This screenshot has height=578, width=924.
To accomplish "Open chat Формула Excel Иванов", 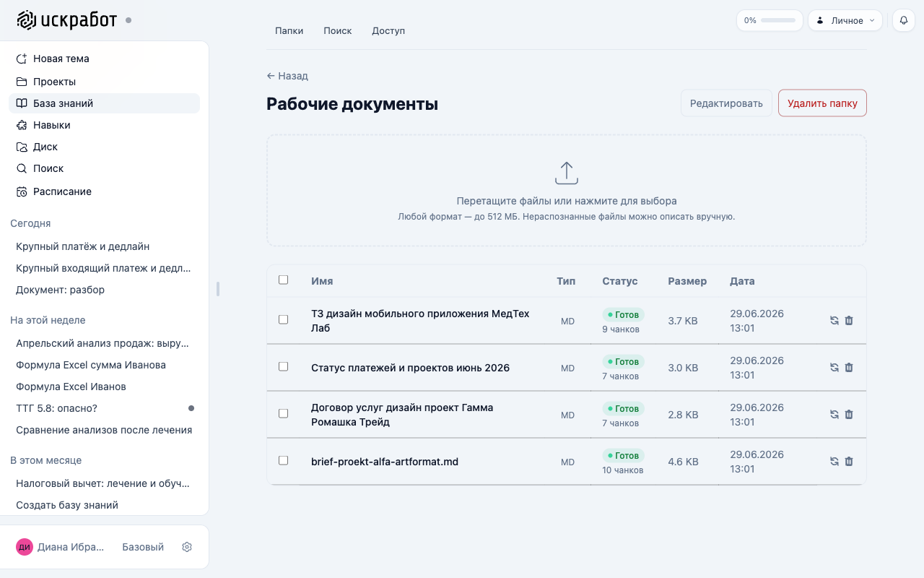I will click(104, 387).
